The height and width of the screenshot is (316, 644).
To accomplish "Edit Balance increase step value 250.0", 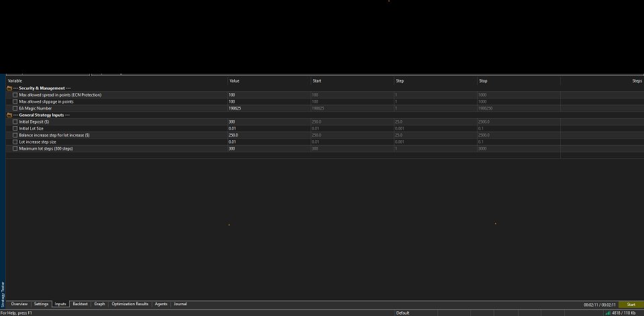I will (x=269, y=136).
